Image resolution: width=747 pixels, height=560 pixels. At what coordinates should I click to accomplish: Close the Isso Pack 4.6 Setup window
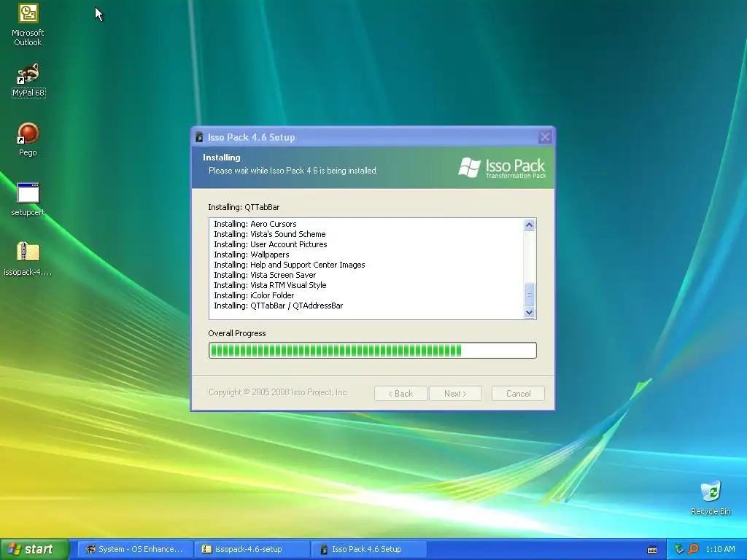point(545,137)
